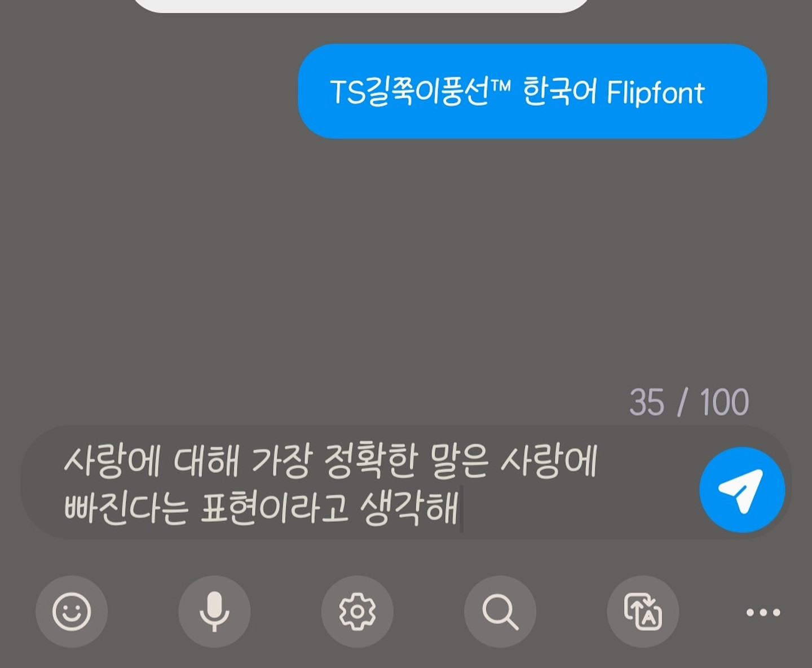
Task: Tap the word 가장 in the input
Action: coord(281,461)
